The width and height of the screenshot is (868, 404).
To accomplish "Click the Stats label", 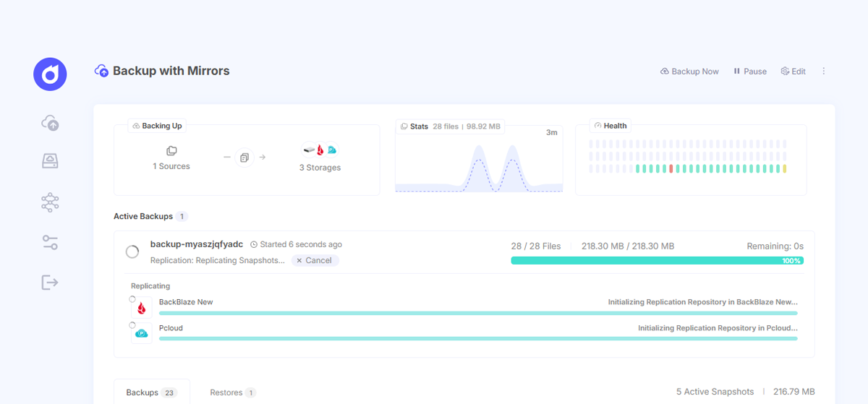I will tap(419, 126).
